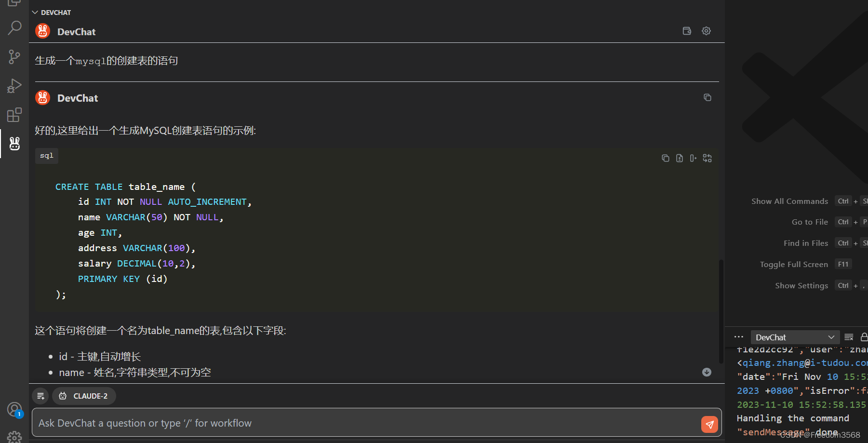Copy the DevChat reply message
This screenshot has height=443, width=868.
[707, 97]
